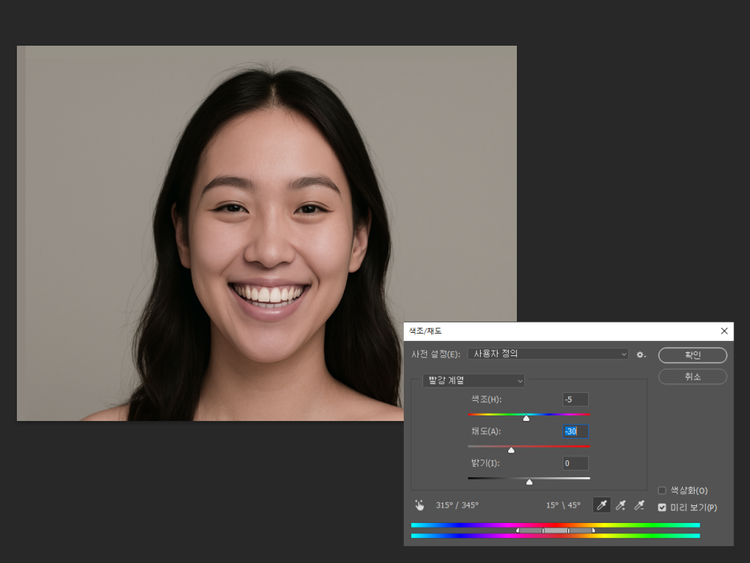Click the 확인 button
Screen dimensions: 750x563
point(692,355)
